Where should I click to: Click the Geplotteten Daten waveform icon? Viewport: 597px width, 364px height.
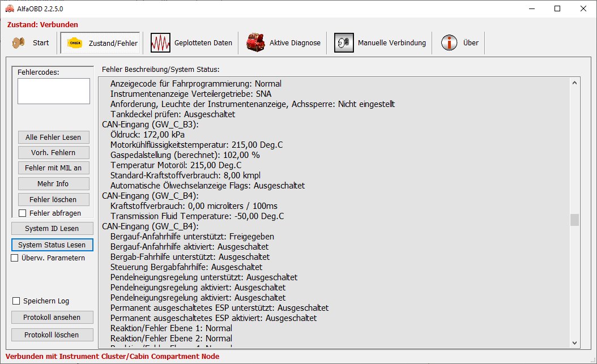pos(160,43)
